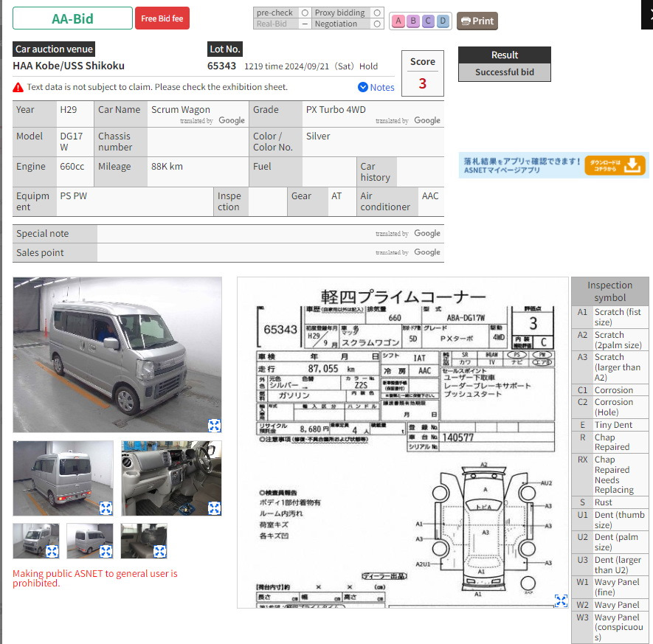The width and height of the screenshot is (653, 644).
Task: Enlarge the small front-left car thumbnail
Action: coord(52,551)
